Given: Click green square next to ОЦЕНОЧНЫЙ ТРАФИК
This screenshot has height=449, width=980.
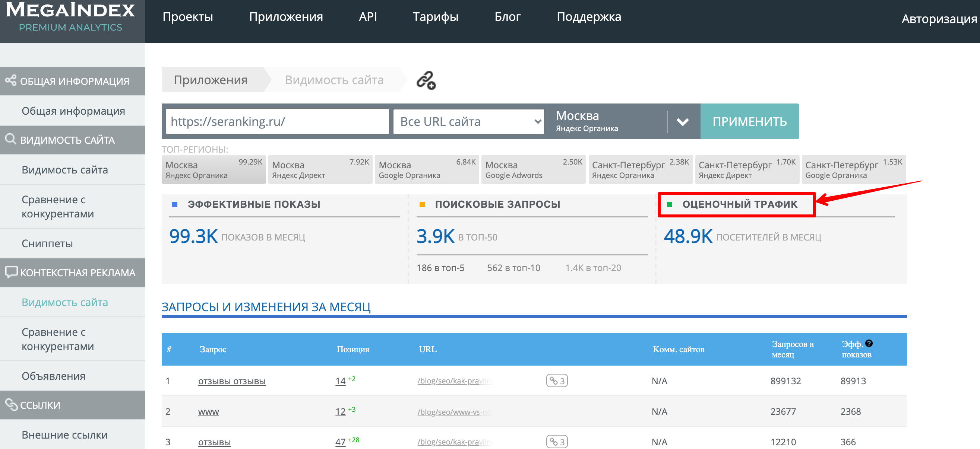Looking at the screenshot, I should pyautogui.click(x=670, y=204).
